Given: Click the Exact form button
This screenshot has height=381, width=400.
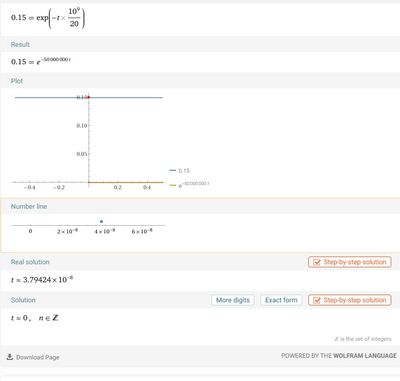Looking at the screenshot, I should 281,300.
